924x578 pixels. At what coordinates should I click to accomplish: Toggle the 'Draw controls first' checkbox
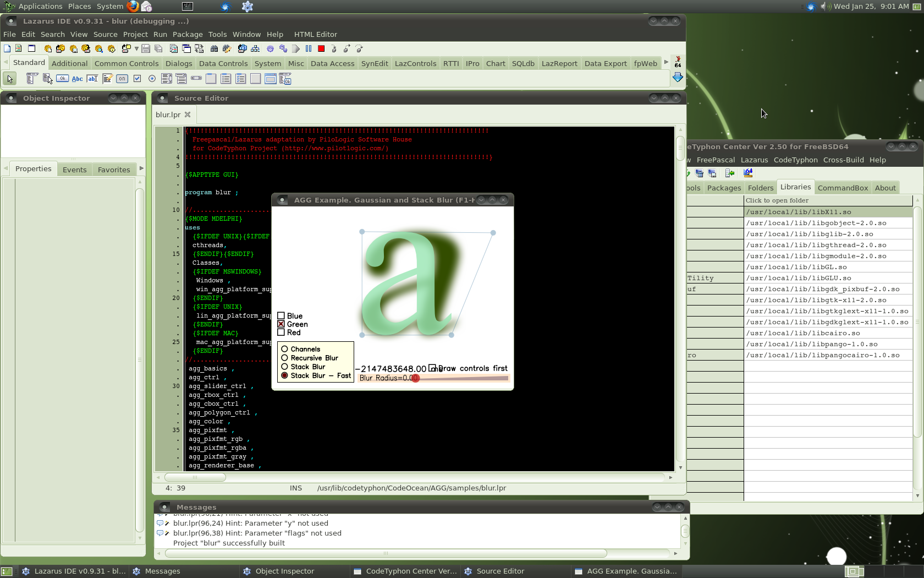coord(432,368)
